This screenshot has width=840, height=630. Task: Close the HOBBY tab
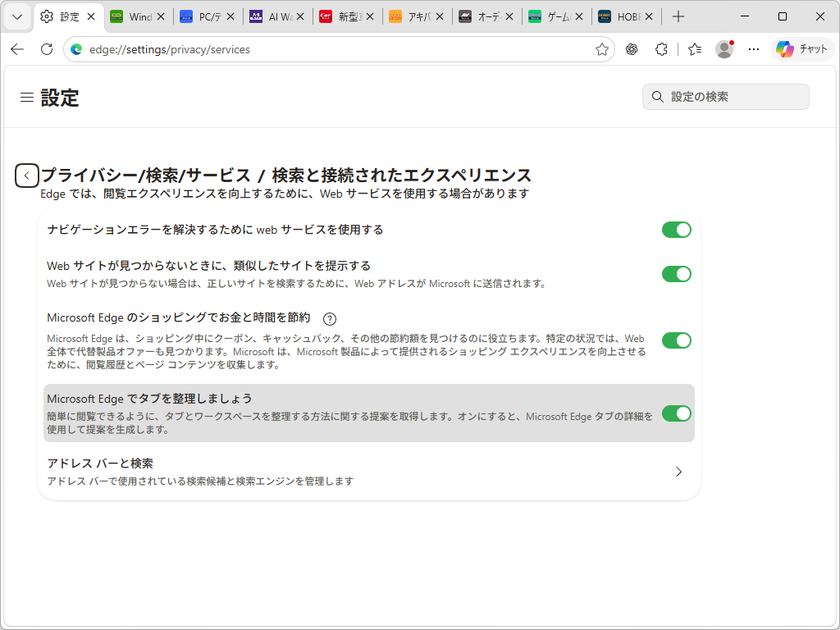coord(648,16)
